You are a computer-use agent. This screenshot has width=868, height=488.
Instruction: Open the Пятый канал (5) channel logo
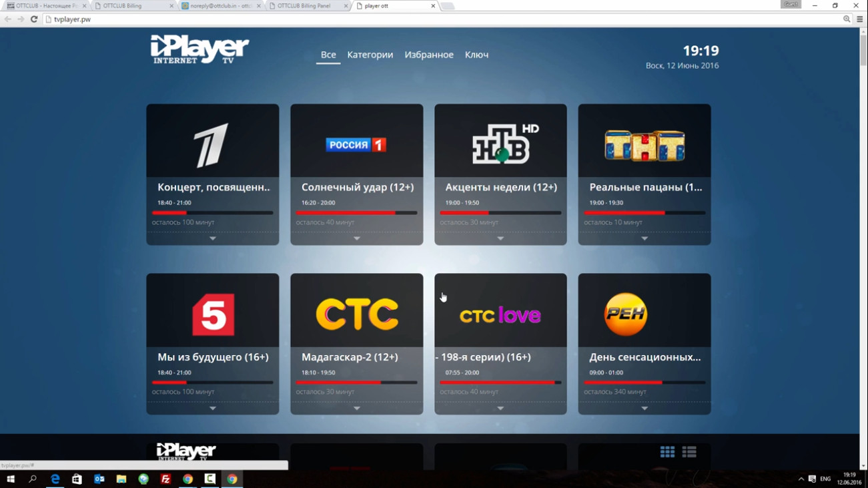(213, 315)
